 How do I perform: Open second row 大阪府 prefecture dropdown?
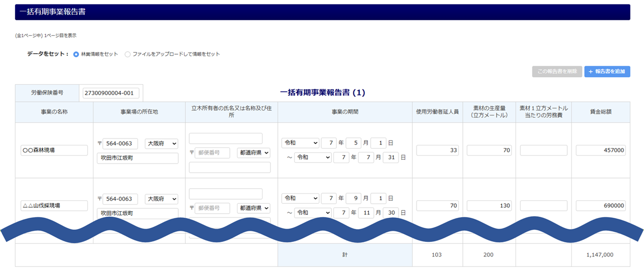point(161,199)
